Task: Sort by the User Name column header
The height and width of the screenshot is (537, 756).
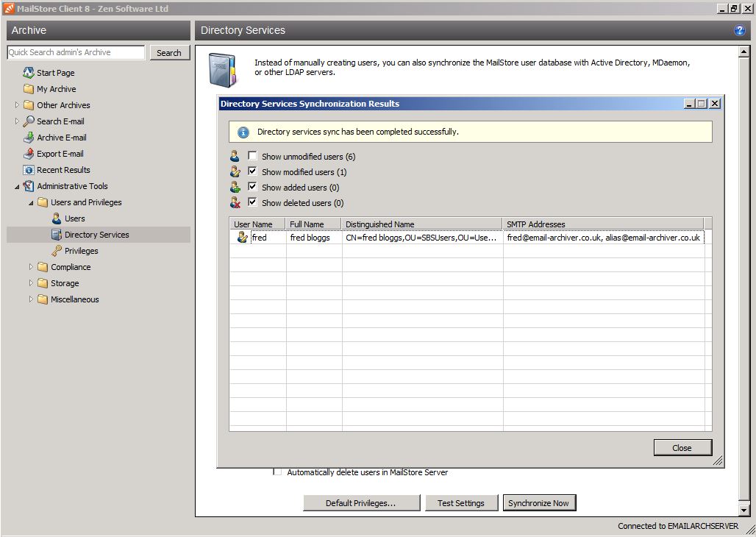Action: [258, 224]
